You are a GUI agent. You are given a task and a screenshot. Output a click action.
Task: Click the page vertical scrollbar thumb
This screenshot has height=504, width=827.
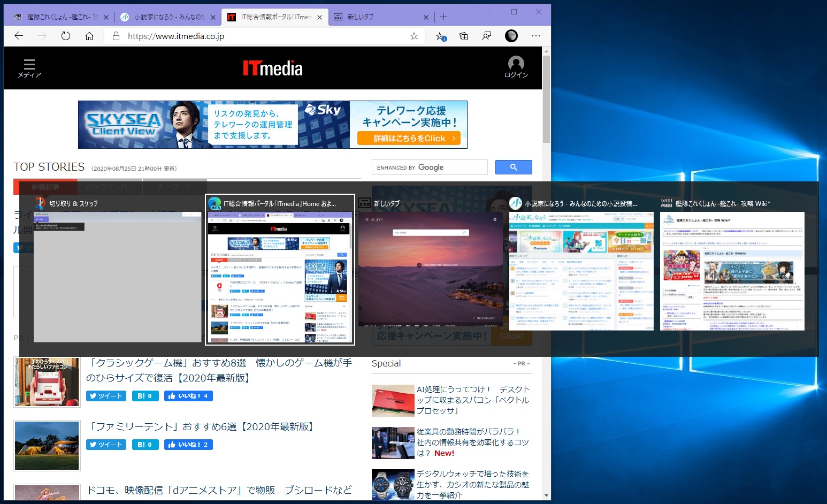pos(546,99)
